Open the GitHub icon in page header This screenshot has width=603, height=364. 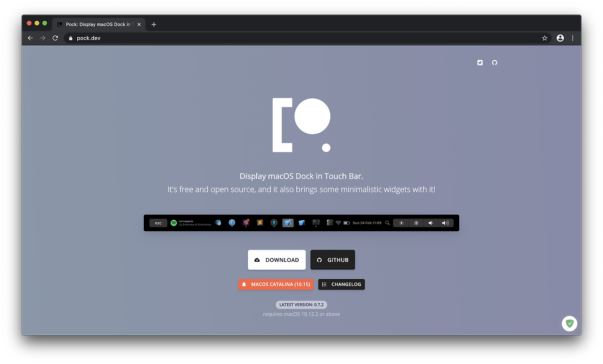[495, 63]
